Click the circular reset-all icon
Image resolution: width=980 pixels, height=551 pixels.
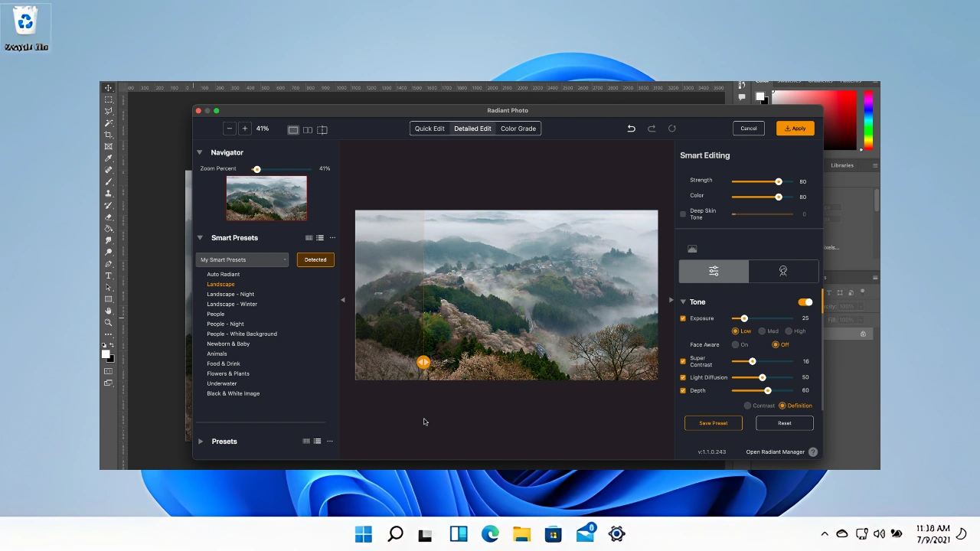point(672,129)
